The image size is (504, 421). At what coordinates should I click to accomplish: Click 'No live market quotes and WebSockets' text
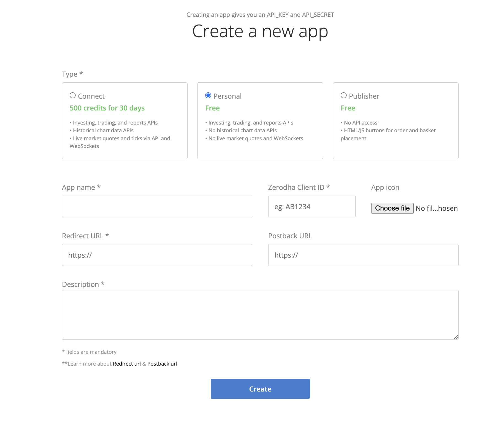(x=256, y=138)
